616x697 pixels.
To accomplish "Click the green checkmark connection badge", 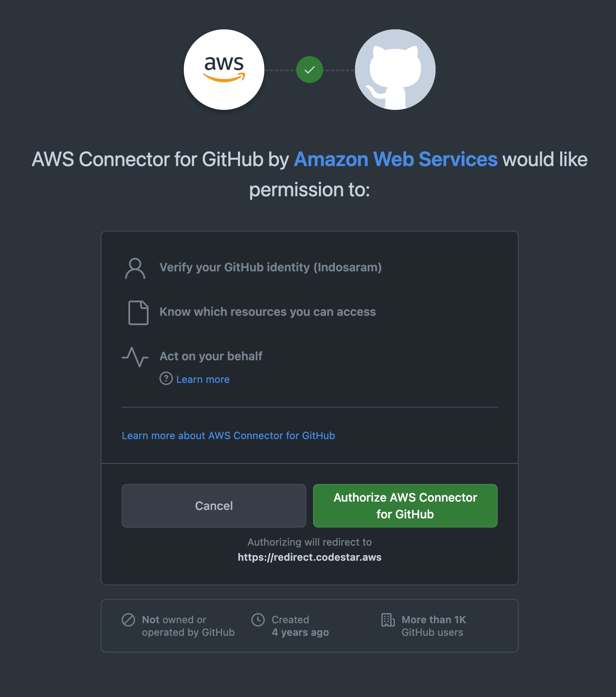I will (310, 70).
